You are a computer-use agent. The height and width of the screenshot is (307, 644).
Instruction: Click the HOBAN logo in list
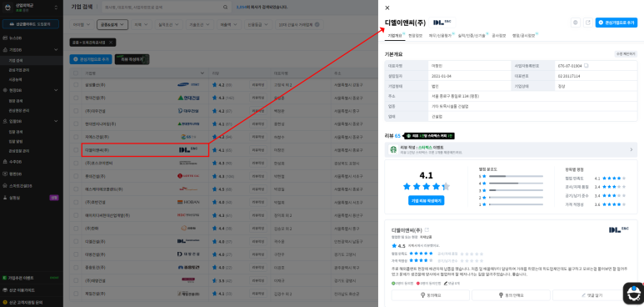click(x=188, y=202)
